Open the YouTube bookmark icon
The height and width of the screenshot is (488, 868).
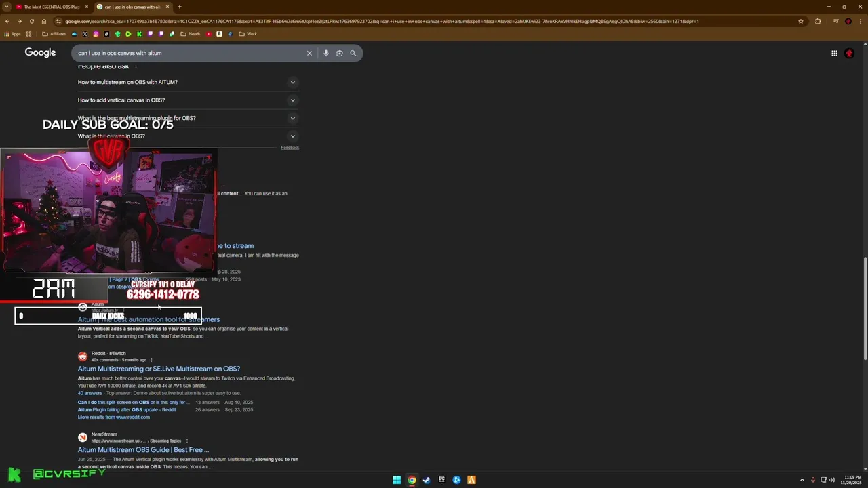tap(209, 34)
